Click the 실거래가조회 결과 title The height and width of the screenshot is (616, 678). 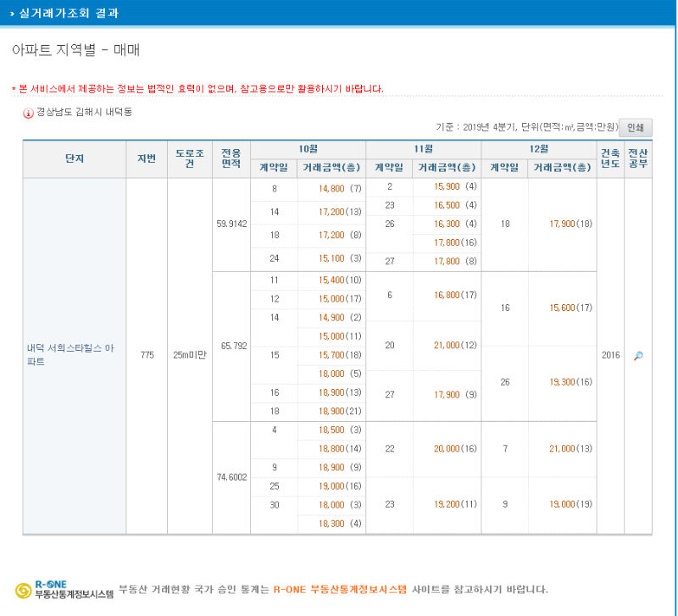coord(69,13)
